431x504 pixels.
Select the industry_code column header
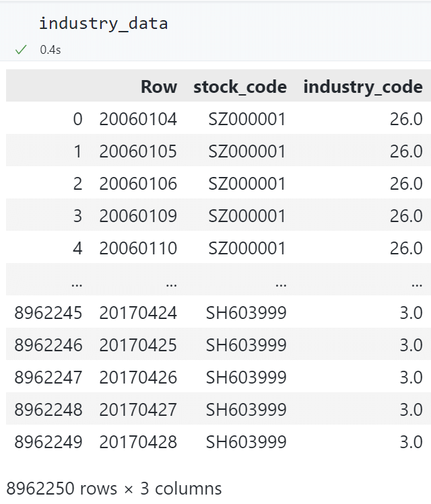(363, 87)
